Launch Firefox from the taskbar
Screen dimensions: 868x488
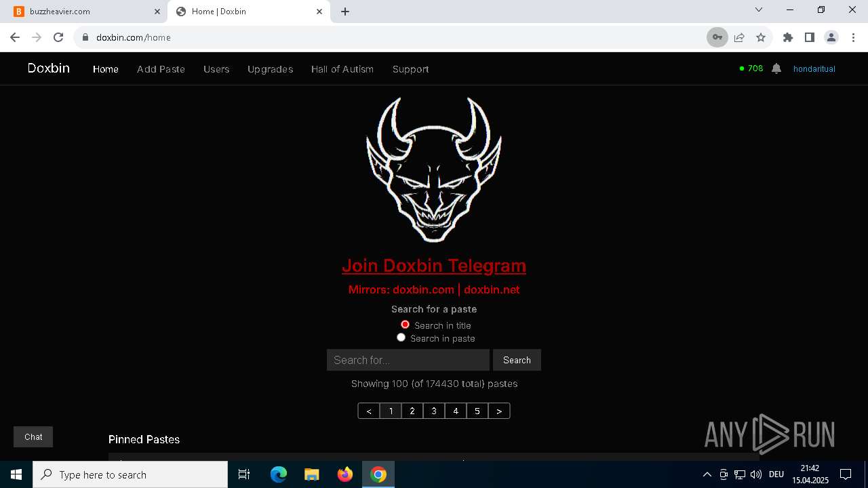[345, 474]
